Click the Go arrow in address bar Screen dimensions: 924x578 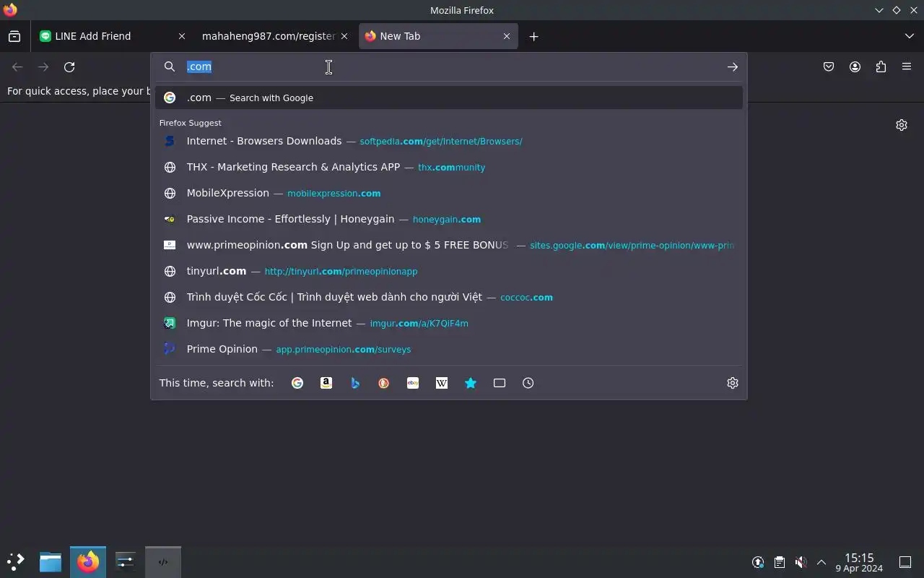click(x=733, y=66)
